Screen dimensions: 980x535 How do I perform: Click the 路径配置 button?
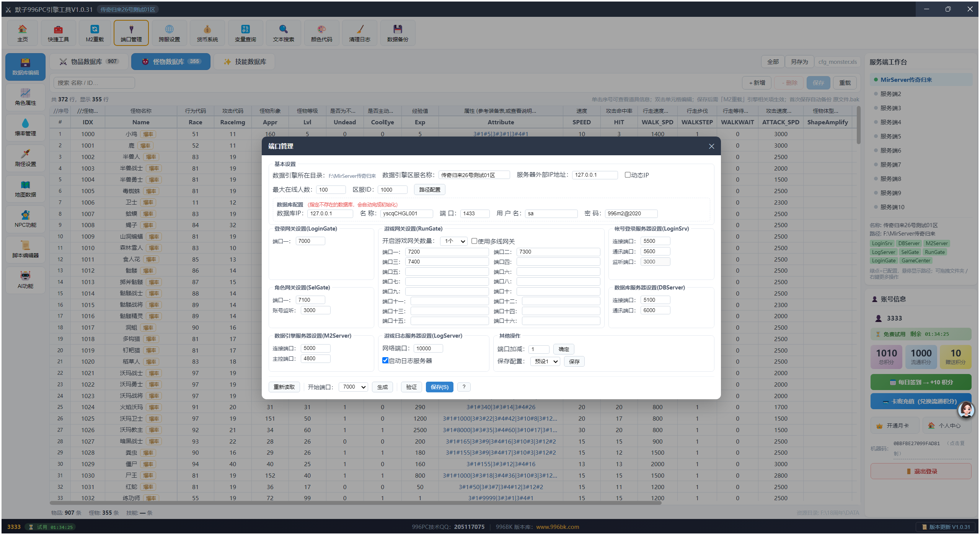point(430,190)
